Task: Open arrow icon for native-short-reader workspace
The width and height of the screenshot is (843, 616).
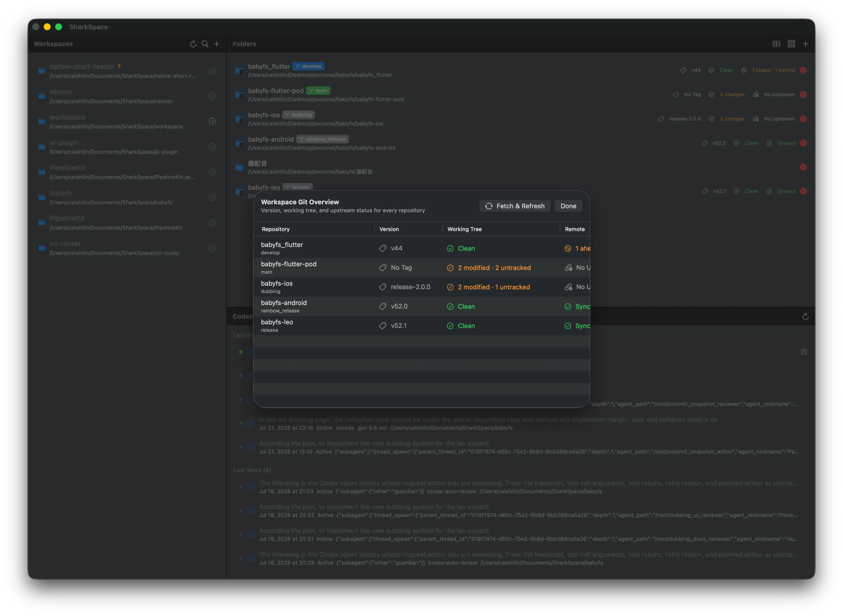Action: 212,71
